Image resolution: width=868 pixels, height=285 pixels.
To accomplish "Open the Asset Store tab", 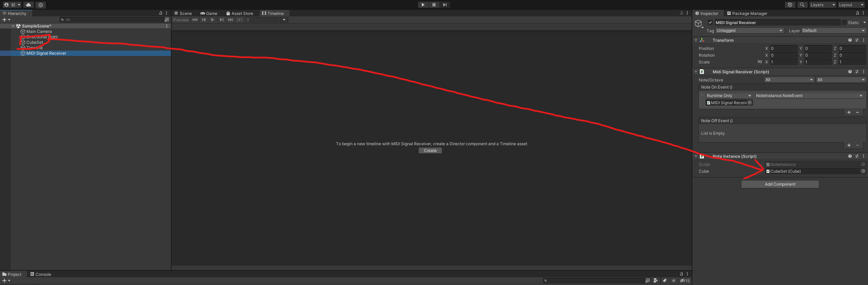I will pos(240,13).
